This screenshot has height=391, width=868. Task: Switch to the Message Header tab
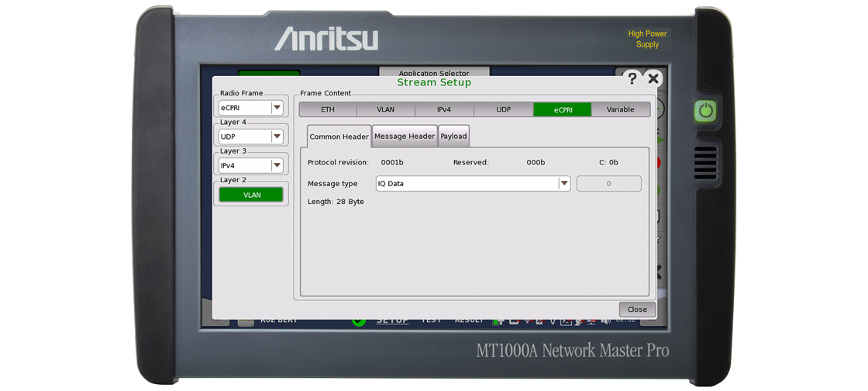pos(405,137)
